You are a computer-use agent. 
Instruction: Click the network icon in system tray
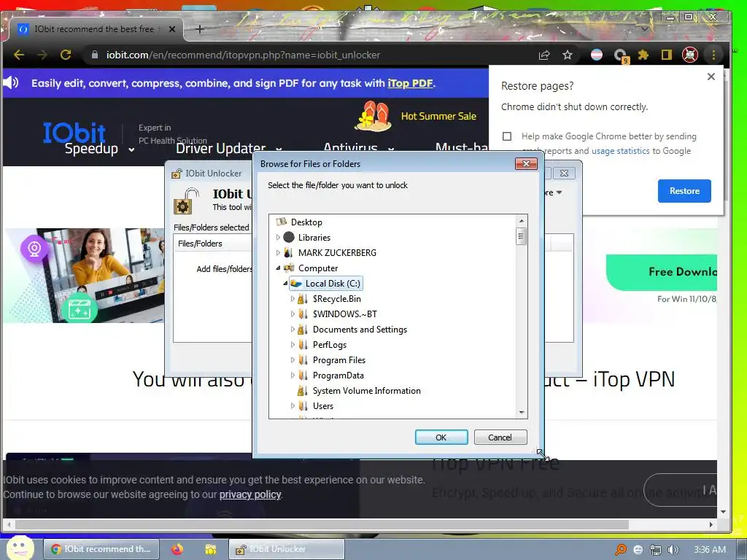tap(656, 550)
